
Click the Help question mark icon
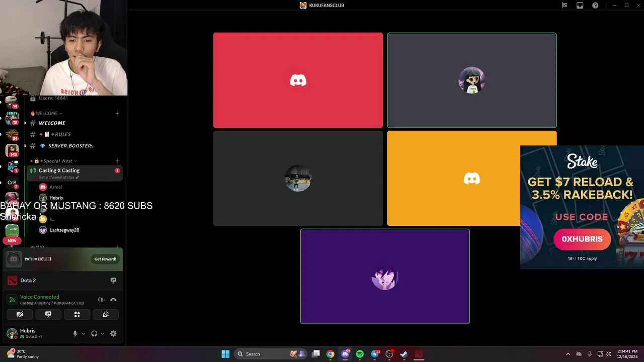[595, 6]
